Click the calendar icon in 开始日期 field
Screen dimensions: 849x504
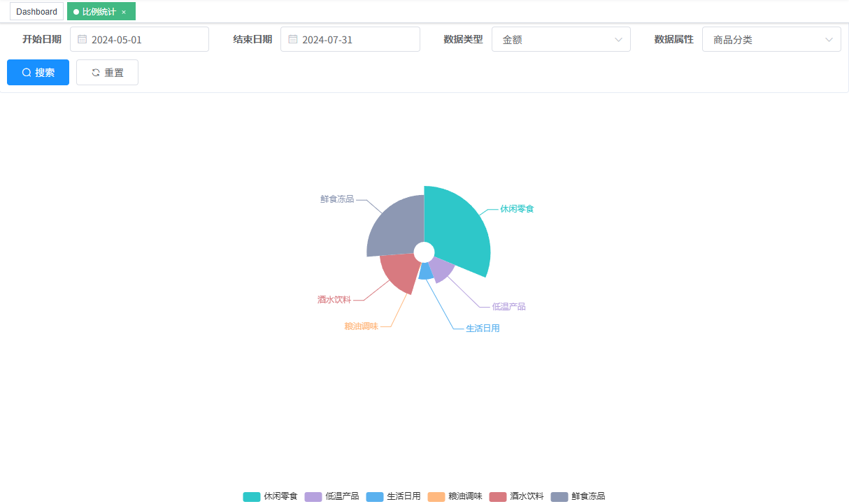(83, 40)
